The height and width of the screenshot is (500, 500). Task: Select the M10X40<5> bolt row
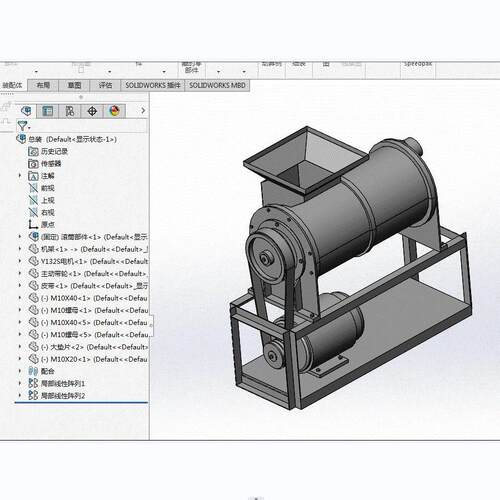tap(88, 322)
